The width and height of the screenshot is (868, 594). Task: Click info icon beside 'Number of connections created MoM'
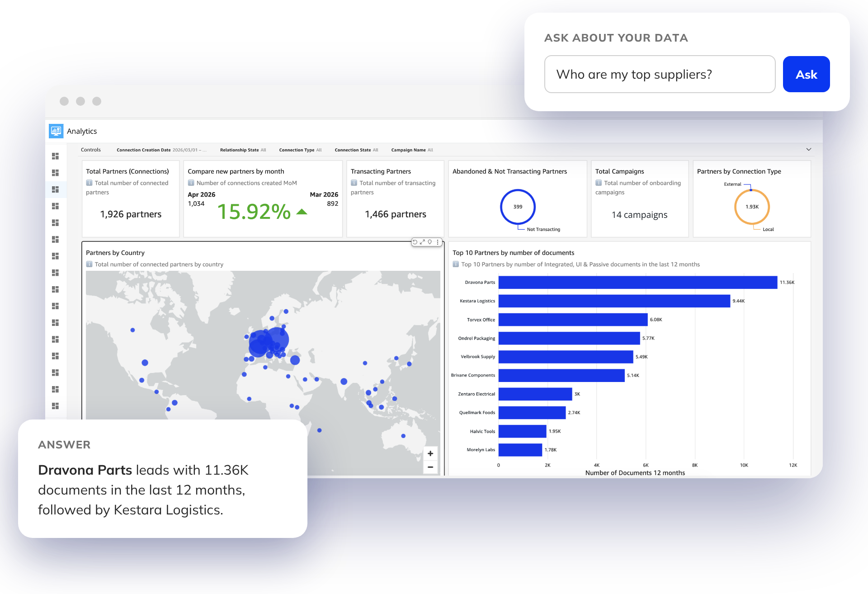click(191, 183)
